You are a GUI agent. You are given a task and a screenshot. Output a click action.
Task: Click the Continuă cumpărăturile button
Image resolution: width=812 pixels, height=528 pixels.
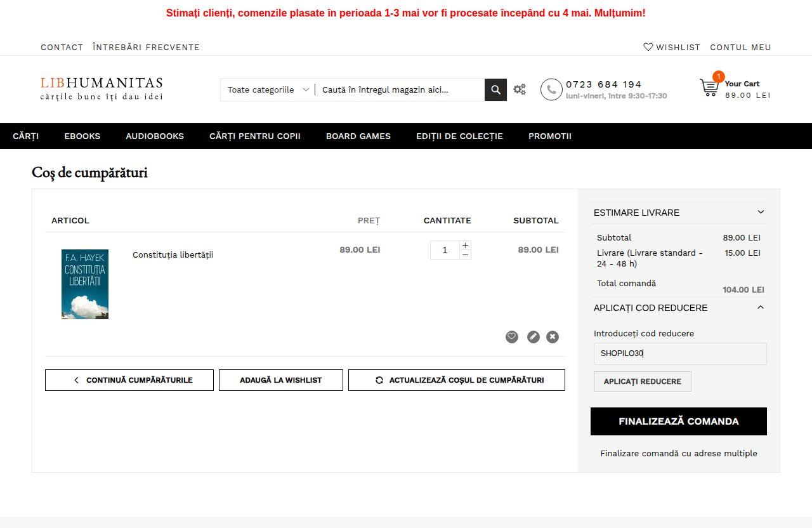point(129,380)
